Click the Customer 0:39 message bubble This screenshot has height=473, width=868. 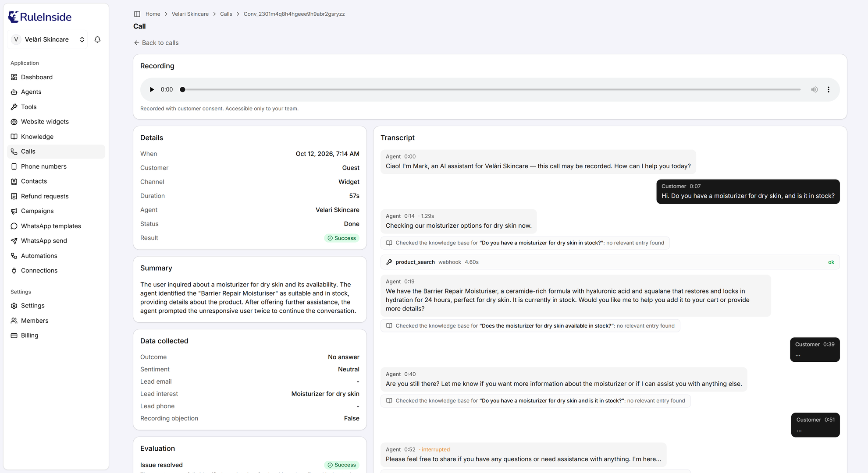tap(815, 349)
